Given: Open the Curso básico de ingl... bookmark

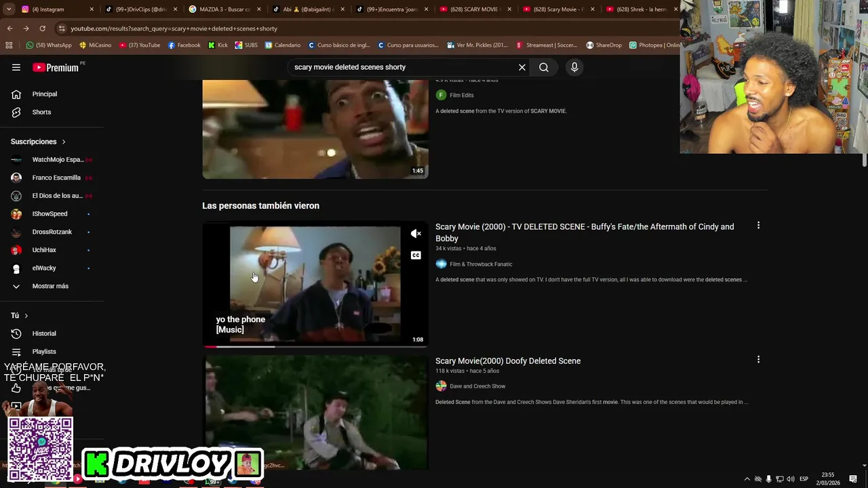Looking at the screenshot, I should [339, 45].
